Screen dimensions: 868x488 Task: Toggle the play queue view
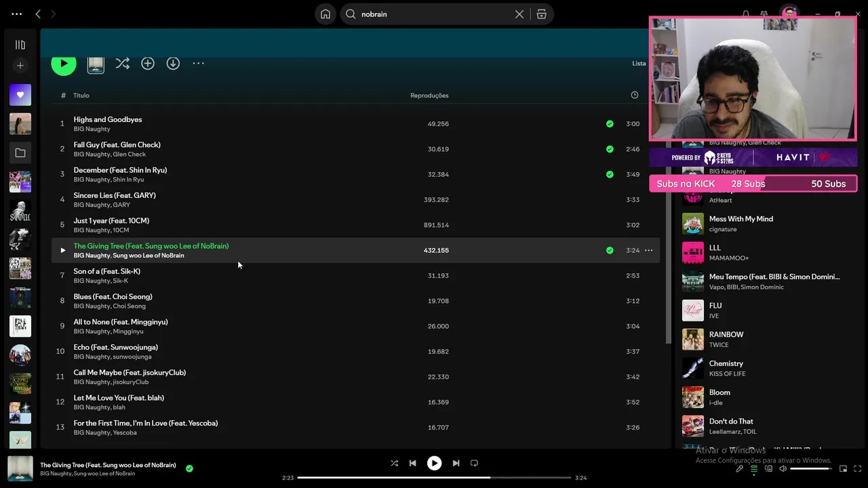(753, 468)
